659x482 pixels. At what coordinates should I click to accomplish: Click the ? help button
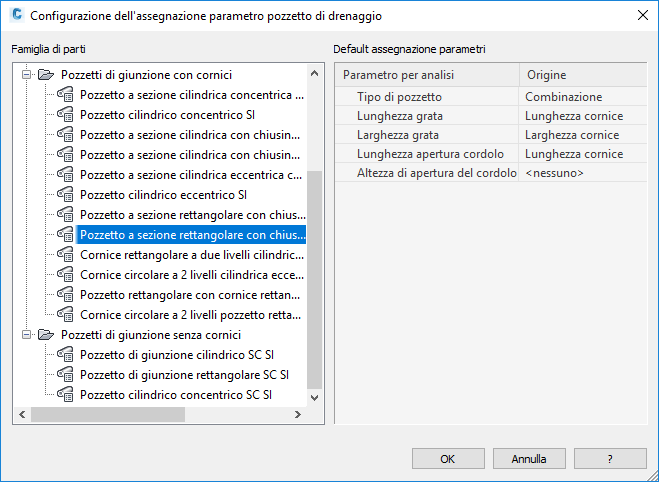tap(609, 459)
